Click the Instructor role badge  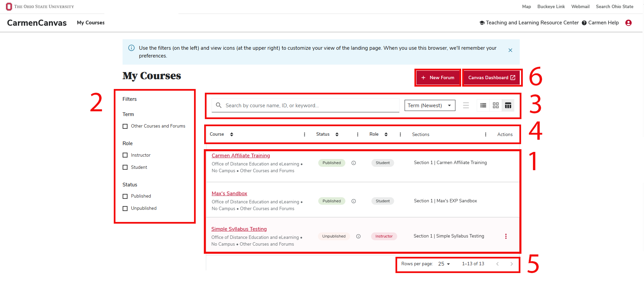tap(384, 236)
